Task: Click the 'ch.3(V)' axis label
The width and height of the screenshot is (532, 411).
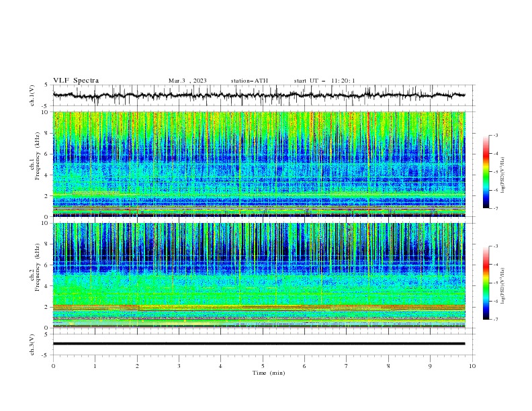Action: (32, 345)
